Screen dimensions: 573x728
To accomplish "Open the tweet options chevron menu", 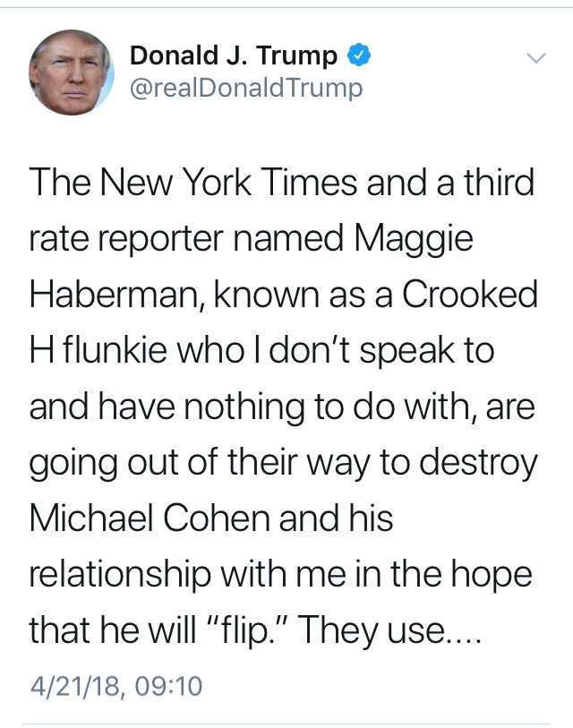I will click(x=535, y=58).
